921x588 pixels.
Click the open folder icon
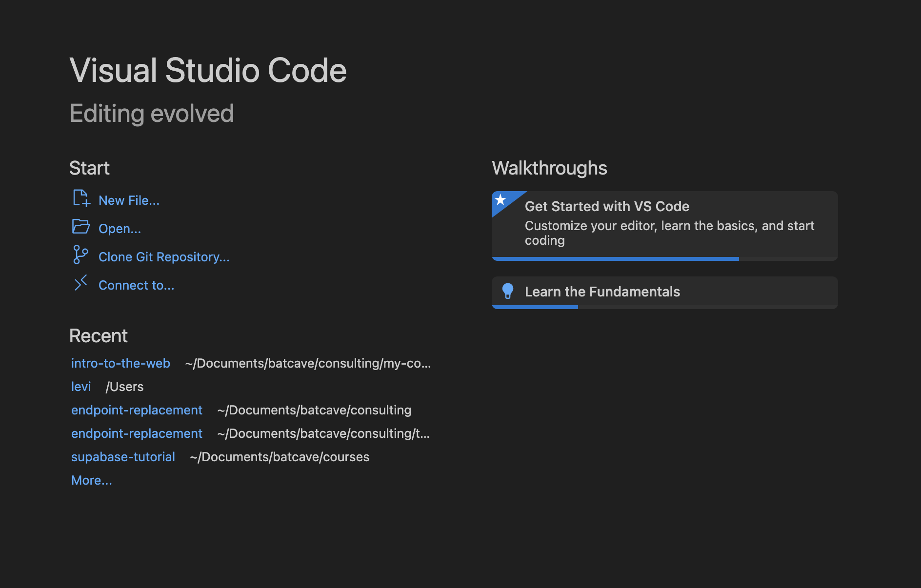(x=81, y=227)
